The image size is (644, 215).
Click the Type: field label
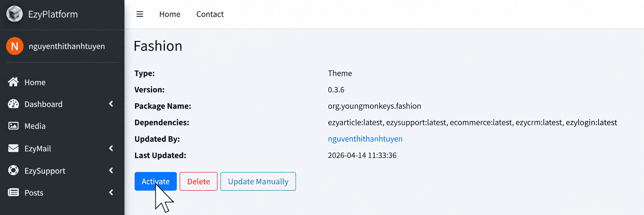[145, 73]
